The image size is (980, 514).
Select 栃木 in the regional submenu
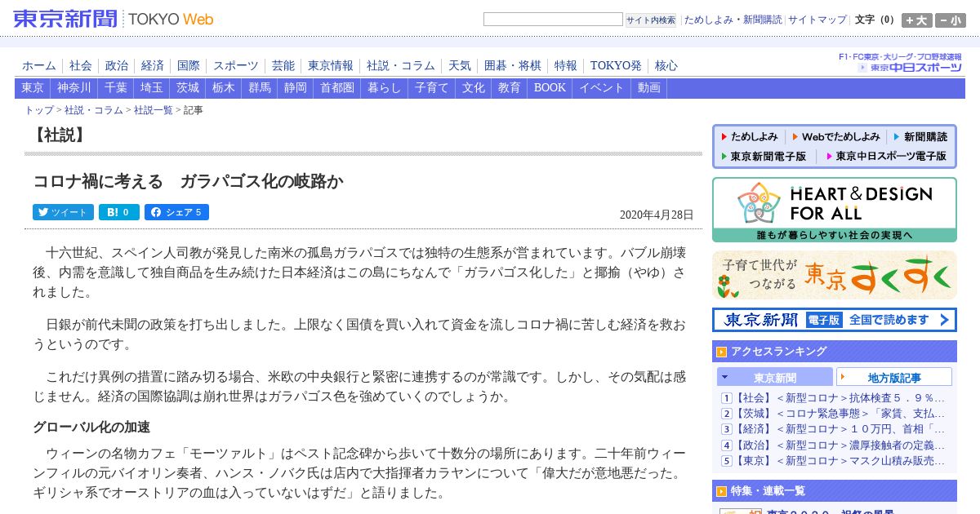[224, 88]
